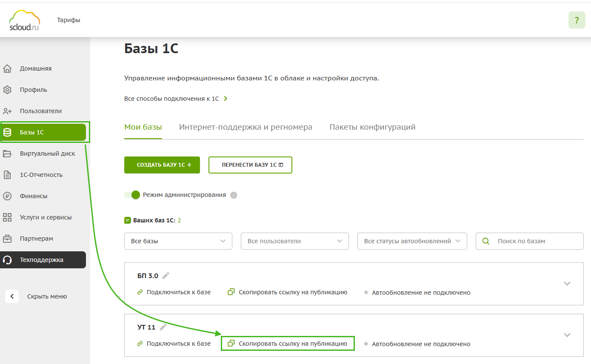Image resolution: width=591 pixels, height=364 pixels.
Task: Click the Услуги и сервисы grid icon
Action: (x=7, y=217)
